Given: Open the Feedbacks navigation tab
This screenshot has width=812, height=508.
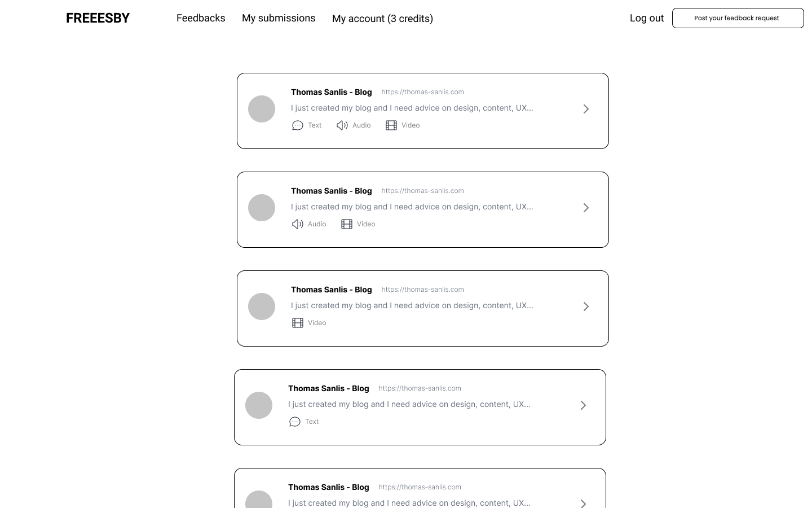Looking at the screenshot, I should 201,18.
